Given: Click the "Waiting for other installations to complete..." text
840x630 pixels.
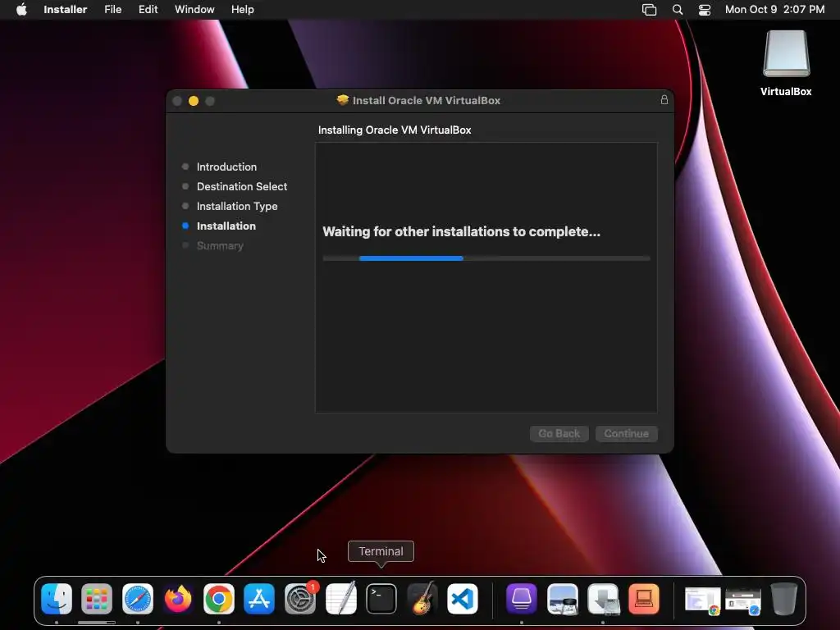Looking at the screenshot, I should pyautogui.click(x=461, y=231).
